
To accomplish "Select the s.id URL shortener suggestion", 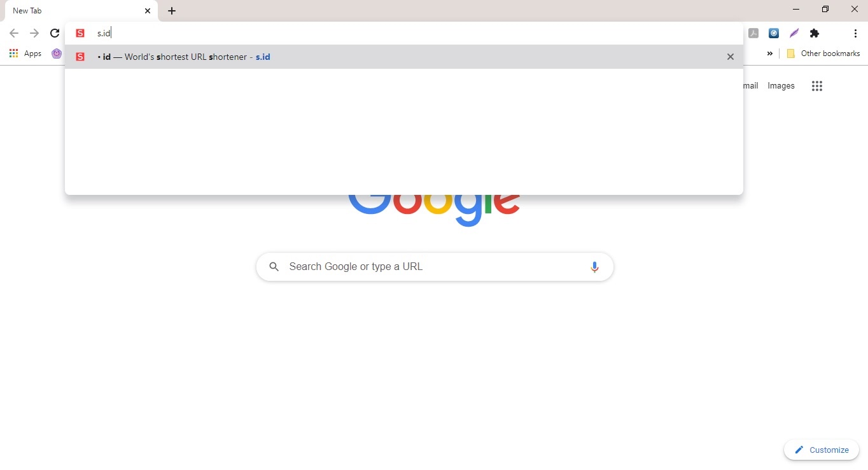I will 403,57.
